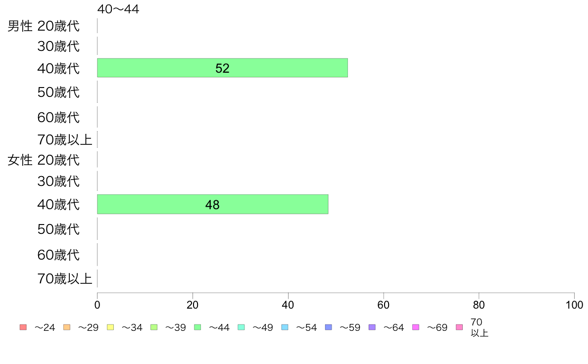Image resolution: width=588 pixels, height=364 pixels.
Task: Click the ~44 legend text label
Action: click(219, 327)
